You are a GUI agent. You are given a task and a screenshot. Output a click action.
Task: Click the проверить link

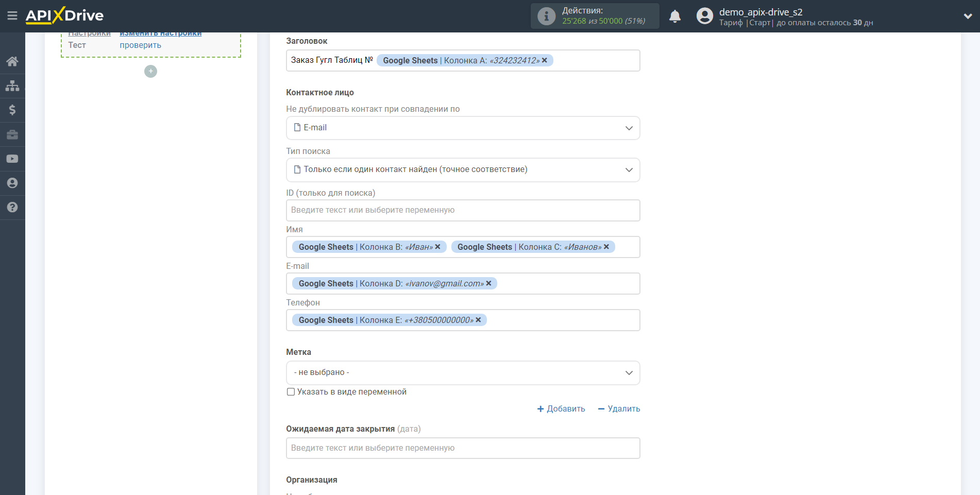pyautogui.click(x=140, y=45)
